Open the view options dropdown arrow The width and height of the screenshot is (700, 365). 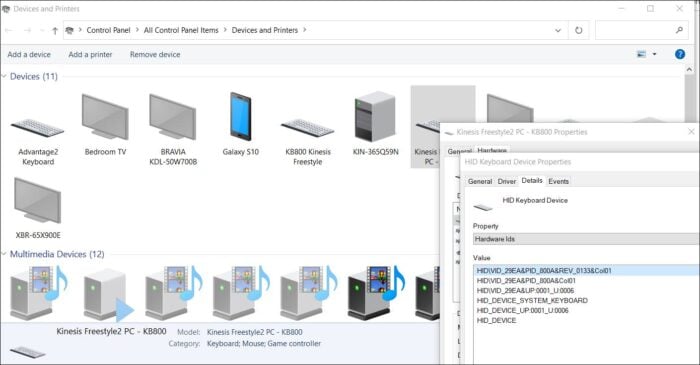[654, 54]
